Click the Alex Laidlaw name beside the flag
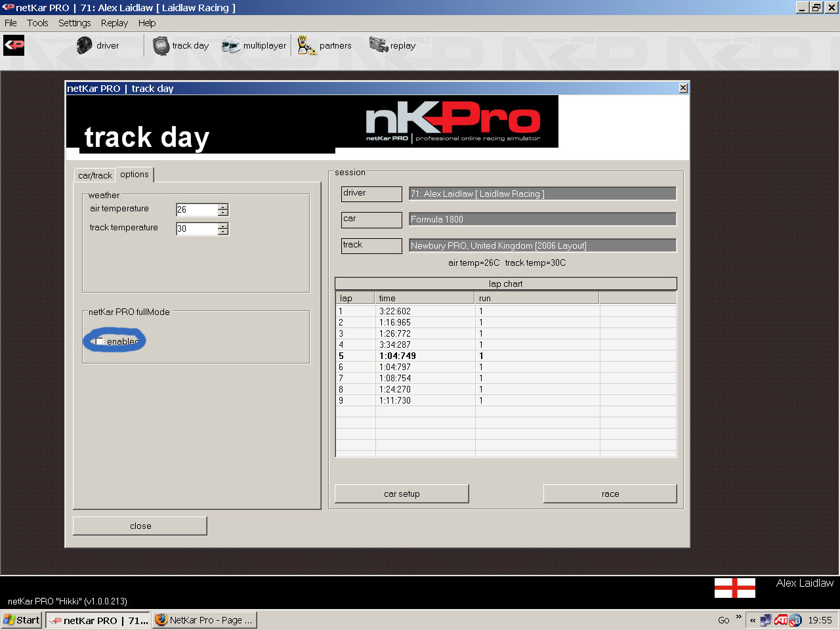840x630 pixels. point(805,583)
